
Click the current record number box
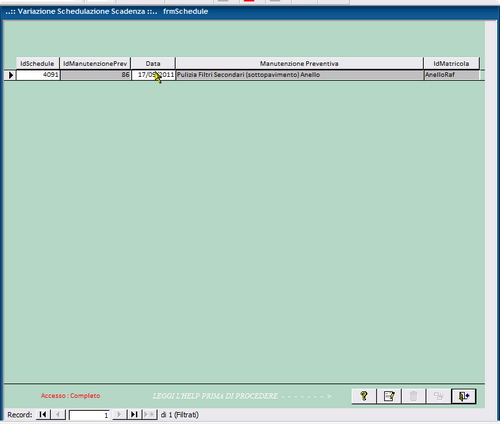point(89,415)
